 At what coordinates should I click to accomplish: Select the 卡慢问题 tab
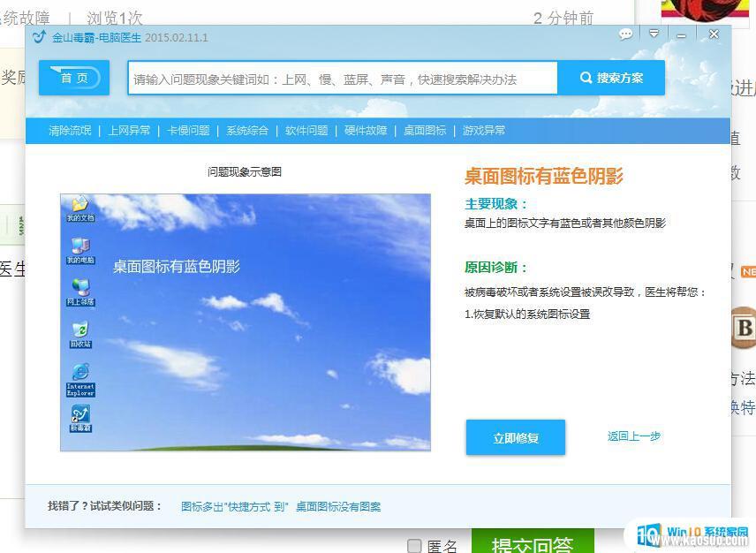188,130
